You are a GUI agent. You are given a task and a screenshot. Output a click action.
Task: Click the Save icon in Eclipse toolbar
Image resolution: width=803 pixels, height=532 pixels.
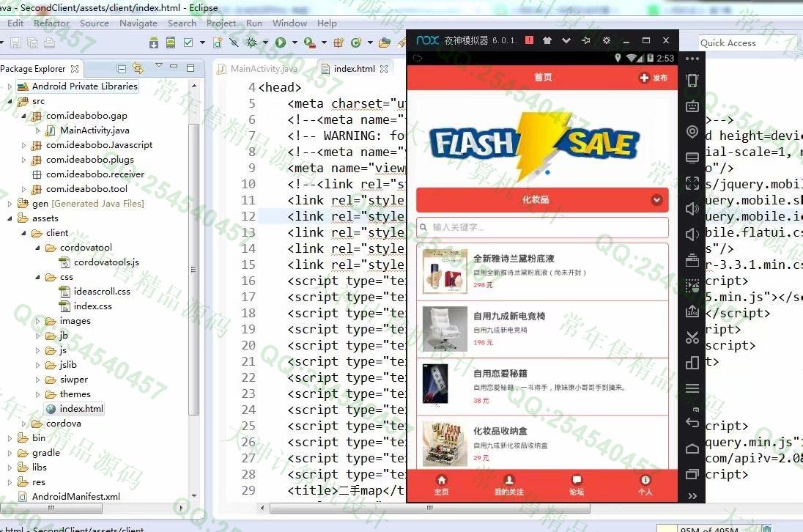[16, 43]
